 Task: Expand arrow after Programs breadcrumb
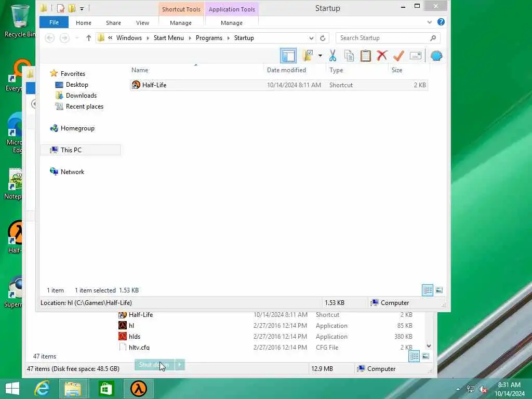[229, 38]
